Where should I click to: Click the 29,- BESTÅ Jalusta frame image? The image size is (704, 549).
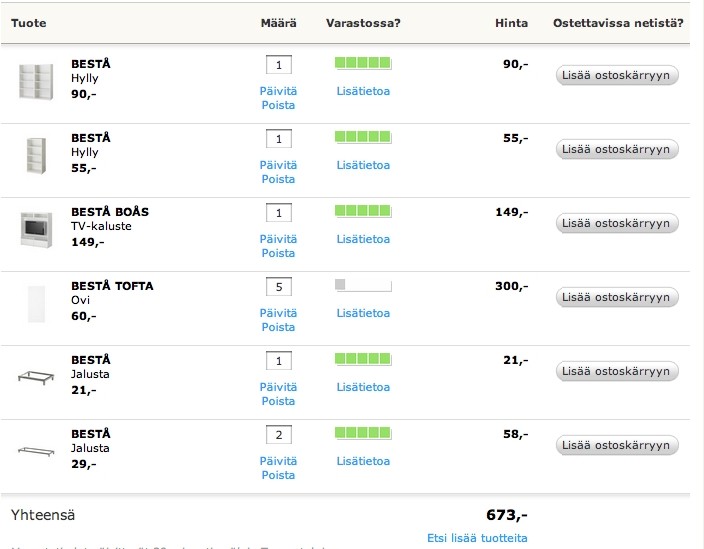coord(36,451)
